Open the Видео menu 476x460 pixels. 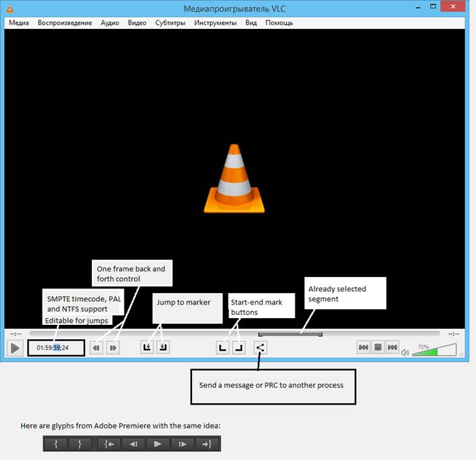pyautogui.click(x=137, y=23)
